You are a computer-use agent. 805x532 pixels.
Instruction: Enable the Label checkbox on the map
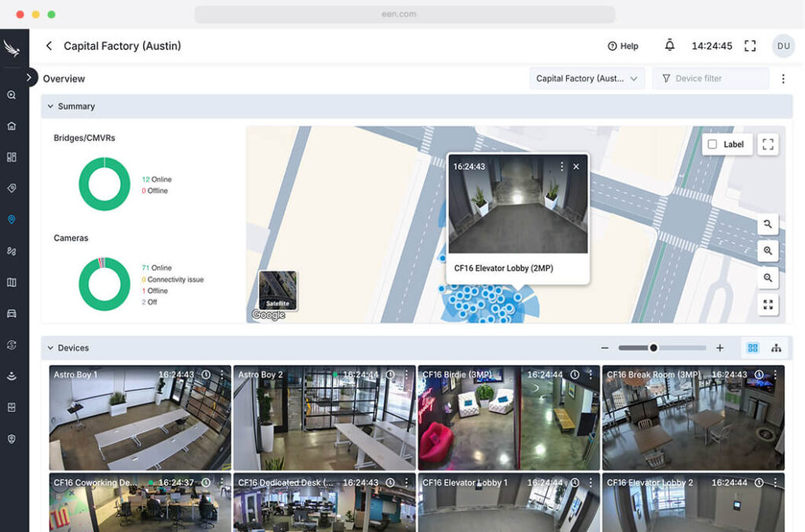(712, 145)
